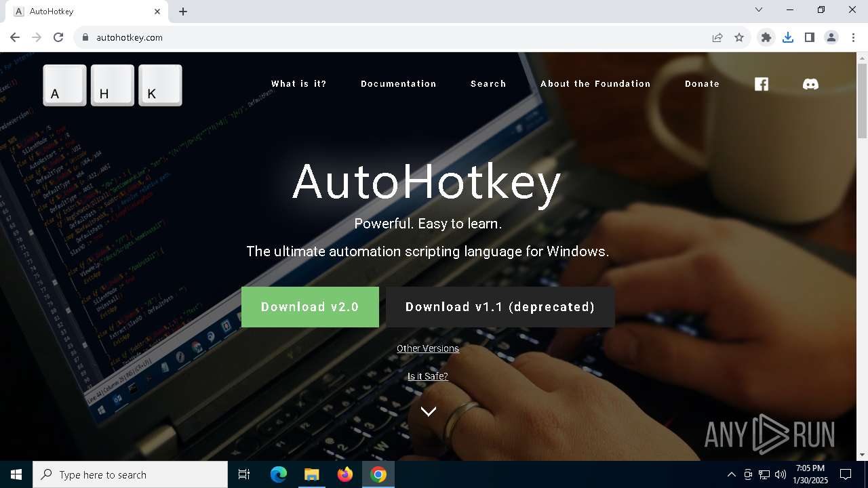Launch Microsoft Edge from taskbar
Image resolution: width=868 pixels, height=488 pixels.
tap(279, 474)
